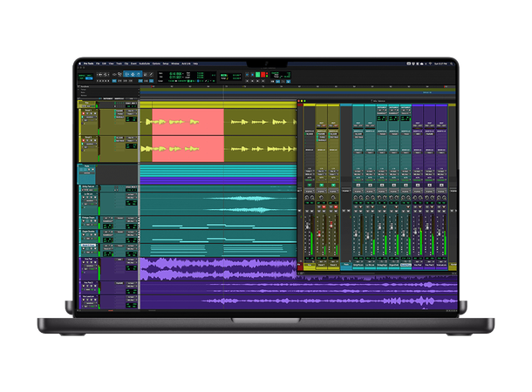
Task: Click the Vox Pad channel name in mixer
Action: [x=418, y=265]
